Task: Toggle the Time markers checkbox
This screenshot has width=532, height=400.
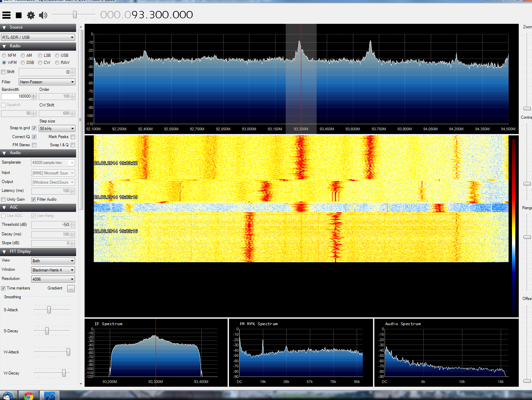Action: 3,288
